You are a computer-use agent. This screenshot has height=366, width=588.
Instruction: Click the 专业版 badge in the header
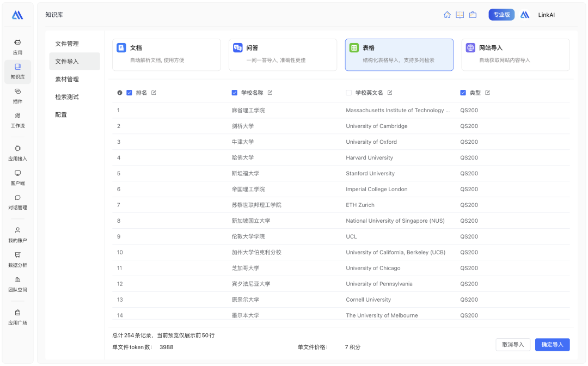coord(501,15)
